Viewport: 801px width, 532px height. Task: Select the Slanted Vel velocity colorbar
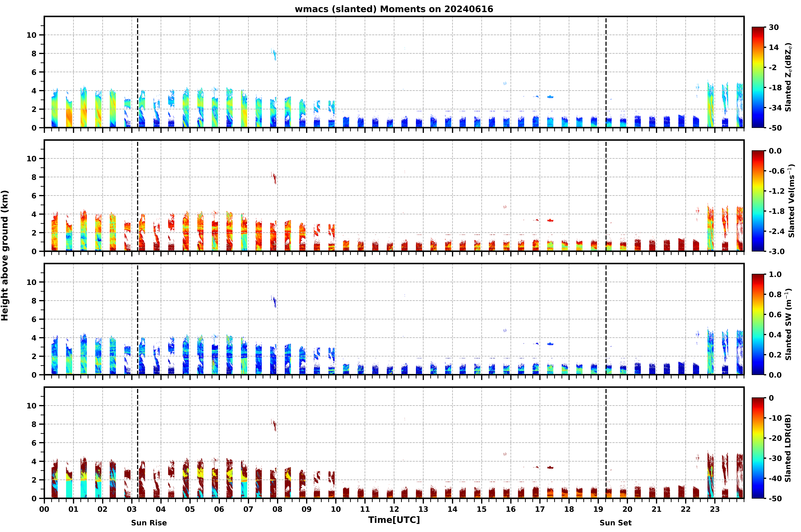pyautogui.click(x=758, y=201)
